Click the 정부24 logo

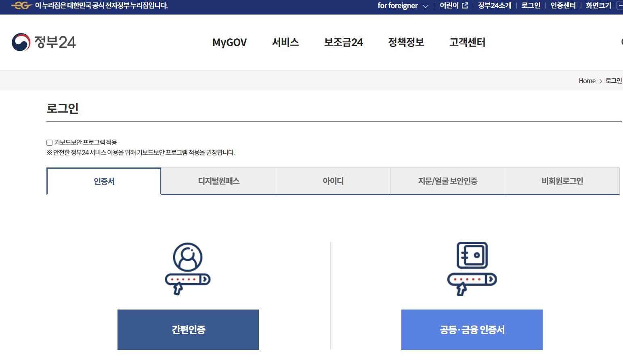44,42
